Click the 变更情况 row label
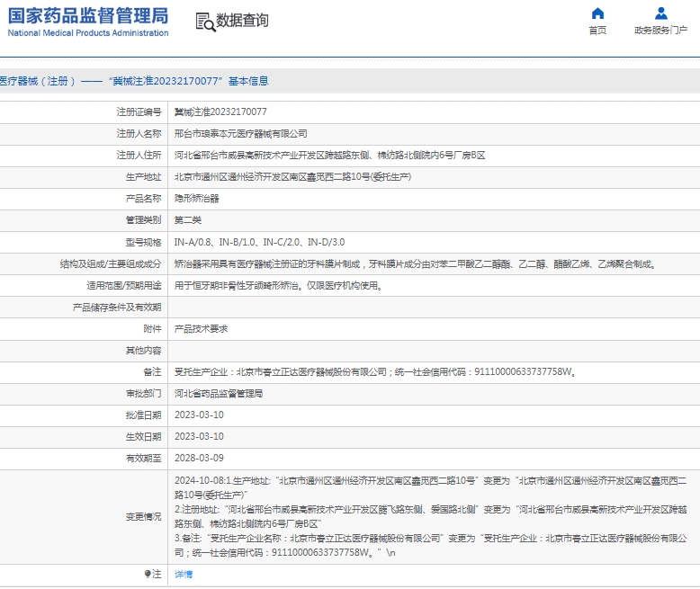The width and height of the screenshot is (700, 589). 143,516
